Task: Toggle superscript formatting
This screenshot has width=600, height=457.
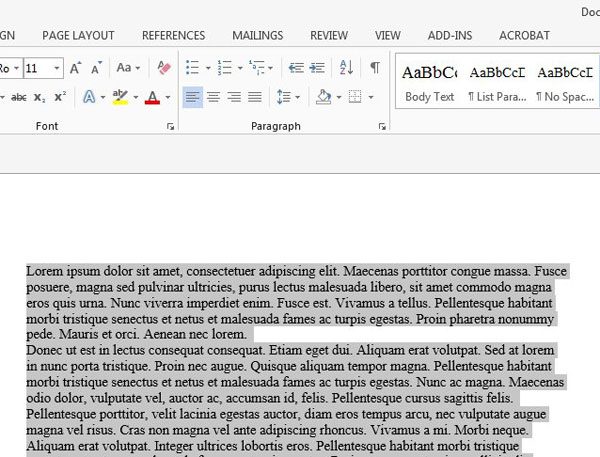Action: pyautogui.click(x=60, y=97)
